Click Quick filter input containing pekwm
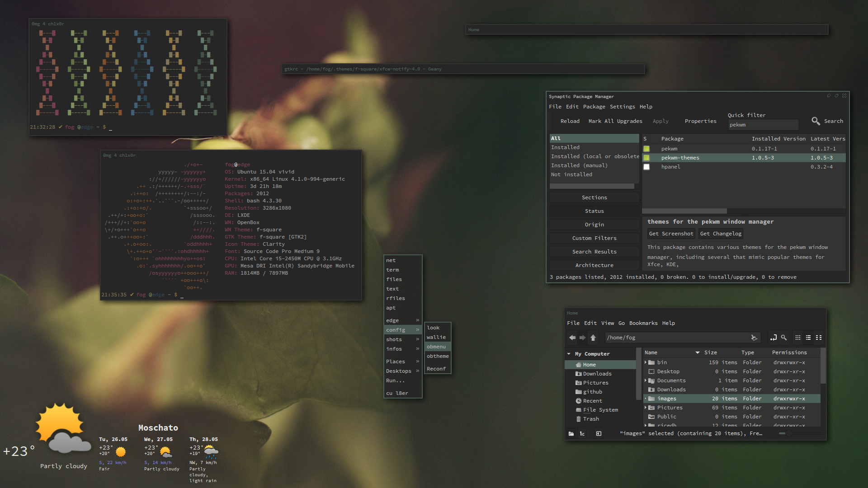 point(763,125)
